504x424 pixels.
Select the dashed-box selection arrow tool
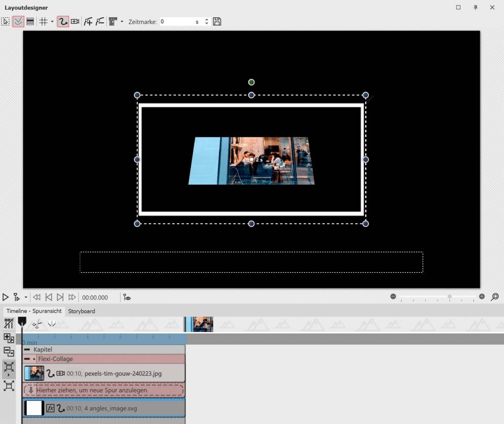(5, 22)
